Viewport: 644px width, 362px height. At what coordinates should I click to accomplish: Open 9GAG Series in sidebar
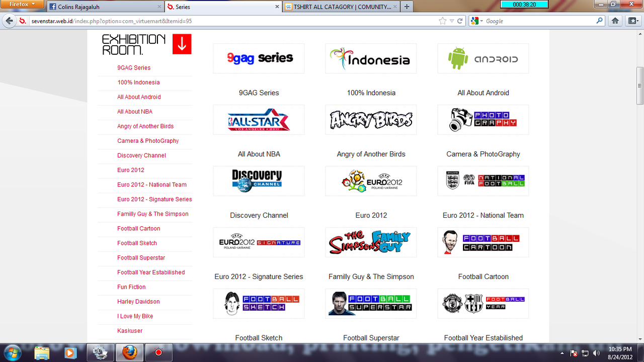(x=134, y=68)
